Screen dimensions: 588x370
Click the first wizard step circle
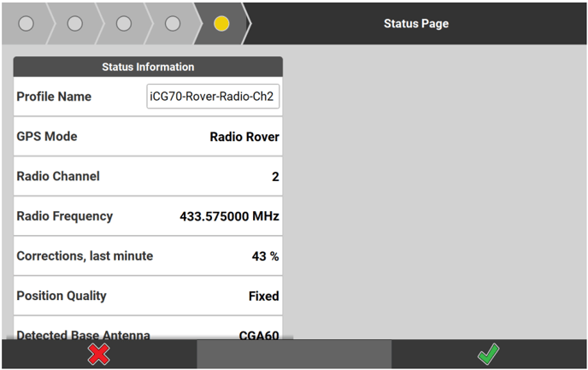coord(26,24)
